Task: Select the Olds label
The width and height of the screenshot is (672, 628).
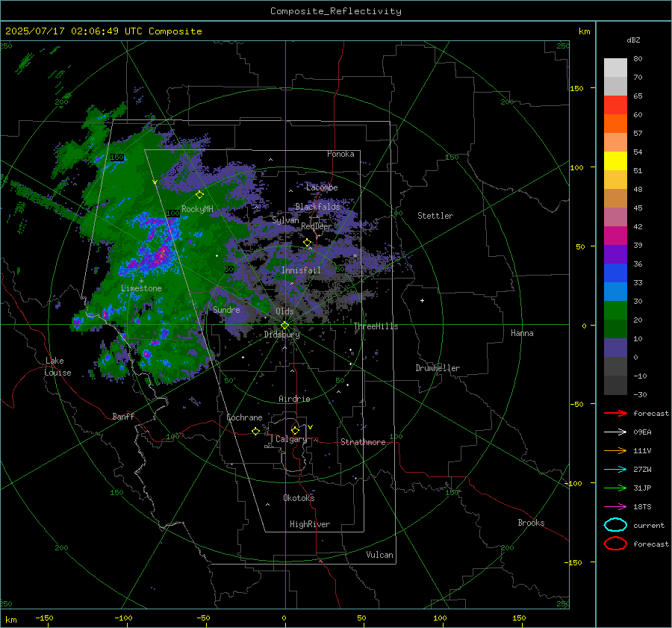Action: [284, 311]
